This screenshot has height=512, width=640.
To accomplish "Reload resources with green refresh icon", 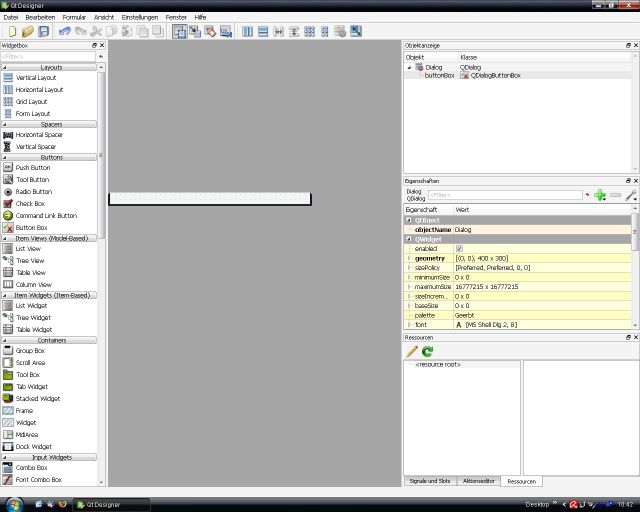I will point(428,351).
